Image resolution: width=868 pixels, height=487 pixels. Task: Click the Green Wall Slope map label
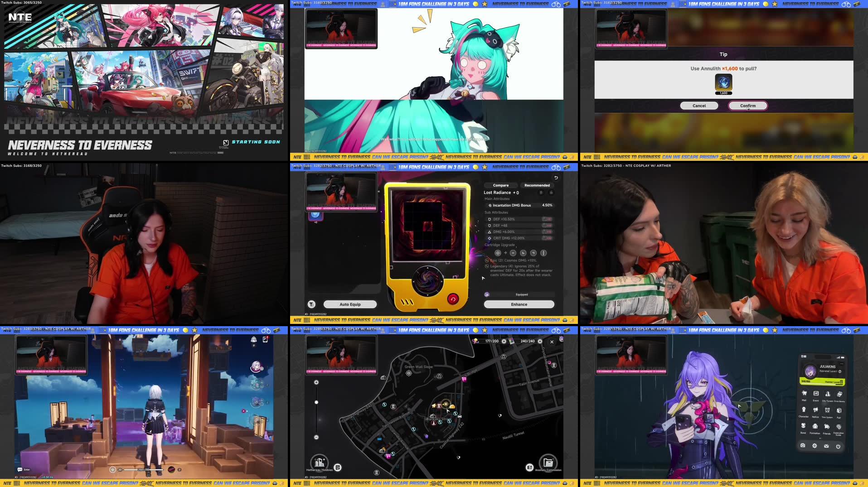pyautogui.click(x=418, y=367)
